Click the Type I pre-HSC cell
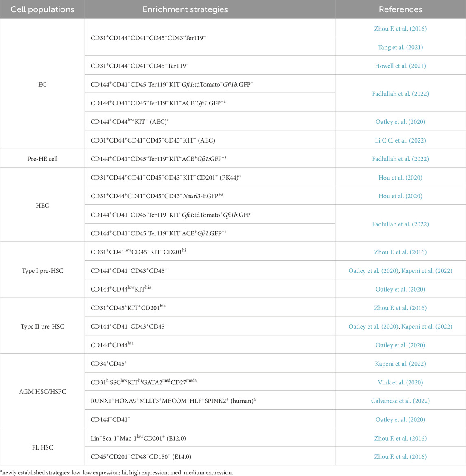466x476 pixels. click(42, 271)
